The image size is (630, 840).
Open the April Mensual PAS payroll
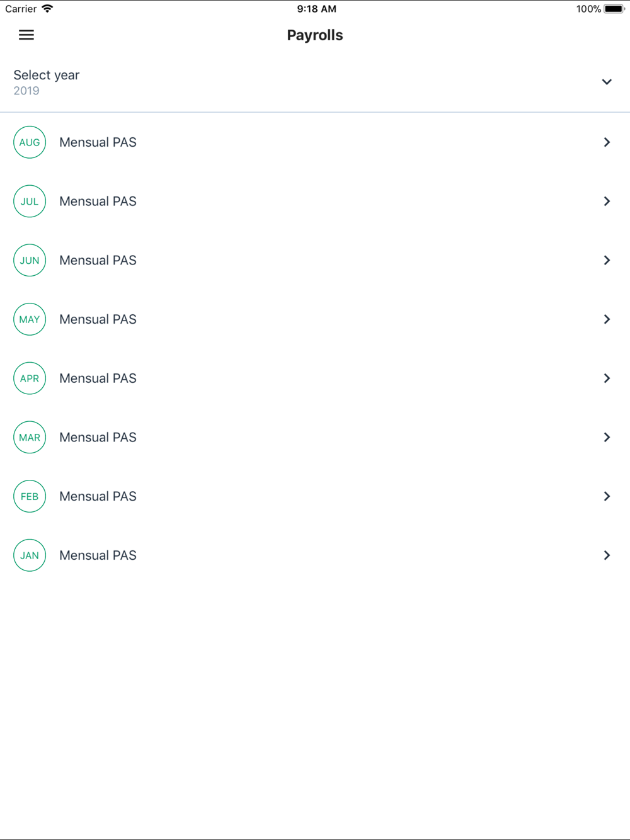pos(98,378)
